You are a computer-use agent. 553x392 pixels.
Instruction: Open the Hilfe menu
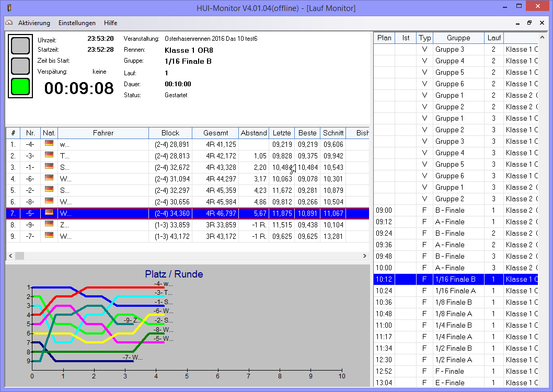click(110, 23)
